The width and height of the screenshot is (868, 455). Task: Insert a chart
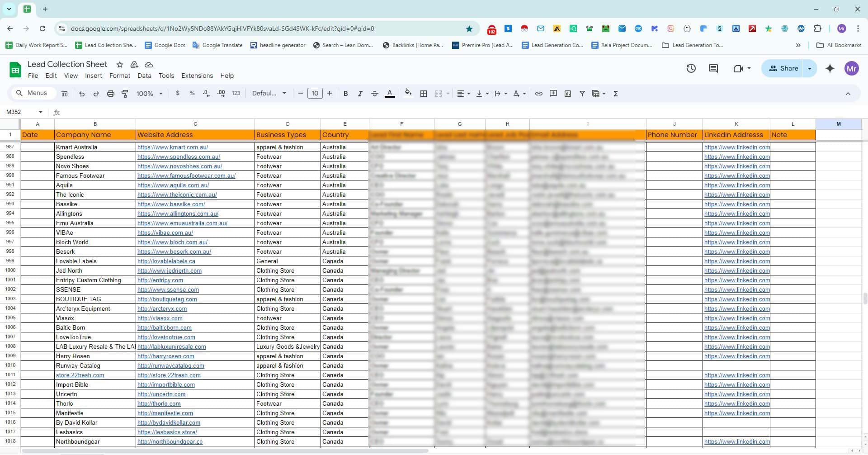(x=568, y=94)
